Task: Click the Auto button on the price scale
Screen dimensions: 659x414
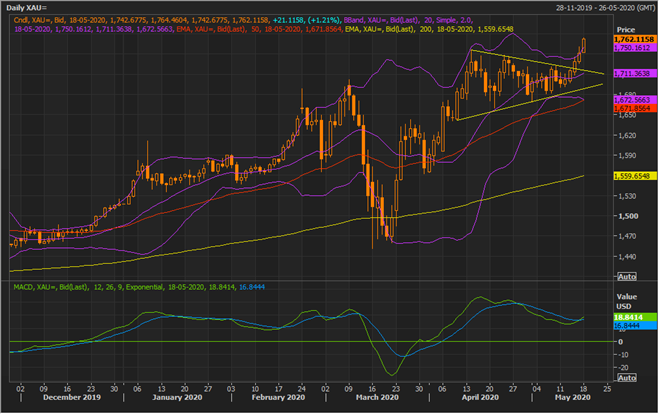Action: tap(627, 277)
